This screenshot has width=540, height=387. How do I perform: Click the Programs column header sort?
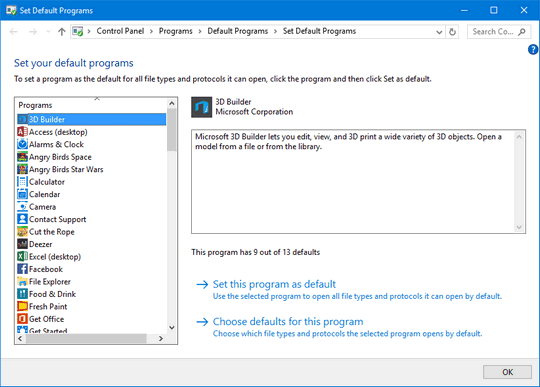point(91,105)
